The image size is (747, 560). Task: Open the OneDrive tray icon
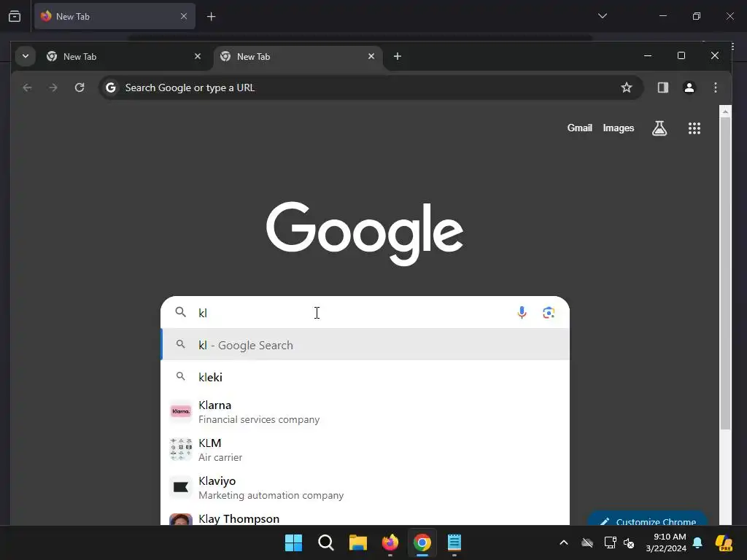587,542
